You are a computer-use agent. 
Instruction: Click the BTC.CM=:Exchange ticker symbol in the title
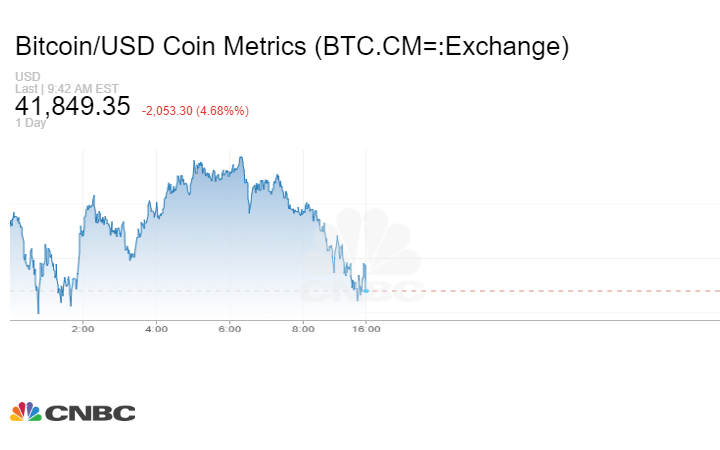444,46
